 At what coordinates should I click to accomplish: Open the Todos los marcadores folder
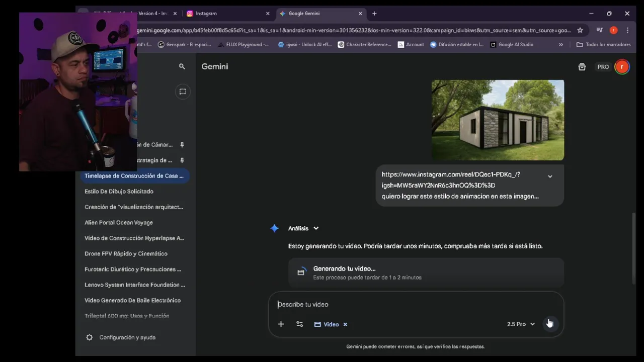point(603,45)
